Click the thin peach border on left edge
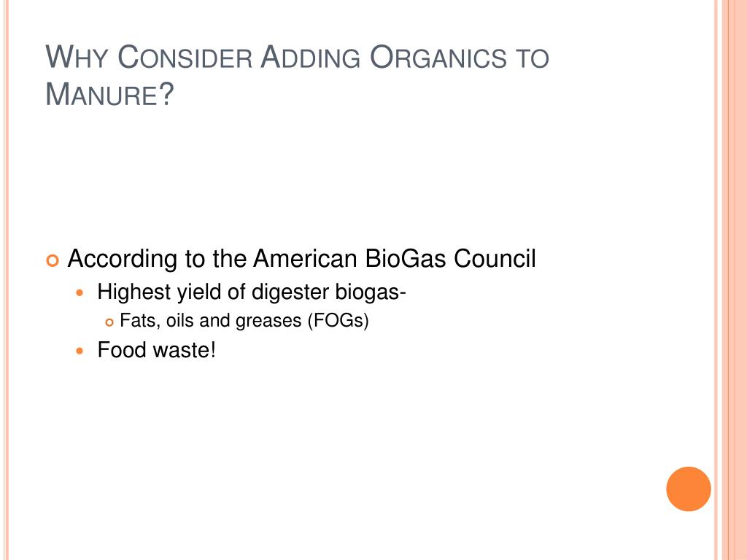This screenshot has height=560, width=747. click(x=7, y=280)
